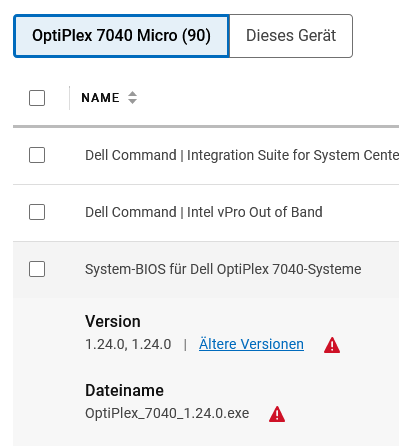This screenshot has width=399, height=446.
Task: Expand the Intel vPro Out of Band row
Action: pos(204,212)
